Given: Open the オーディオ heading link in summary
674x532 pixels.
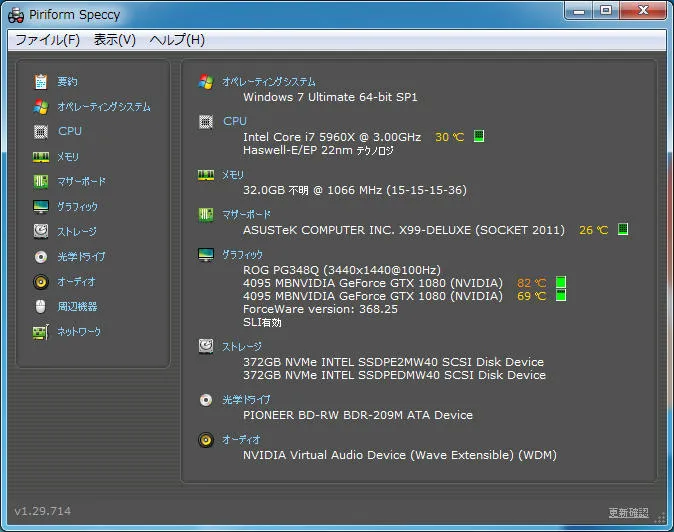Looking at the screenshot, I should pos(241,440).
